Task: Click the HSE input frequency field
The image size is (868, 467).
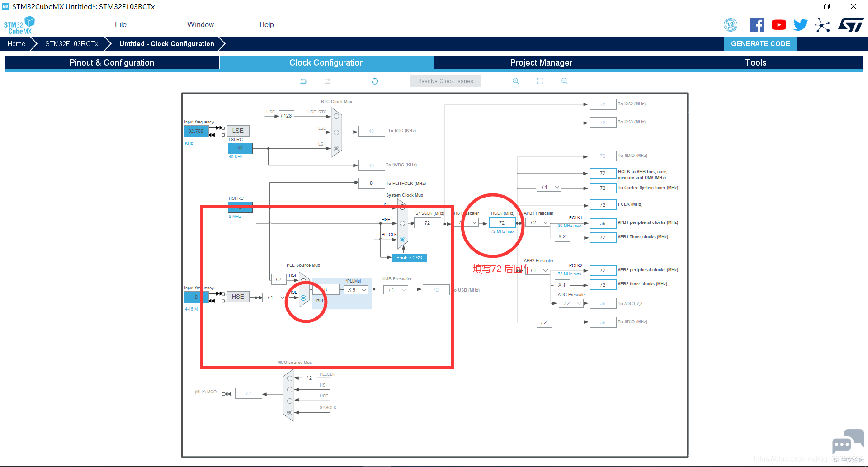Action: tap(196, 297)
